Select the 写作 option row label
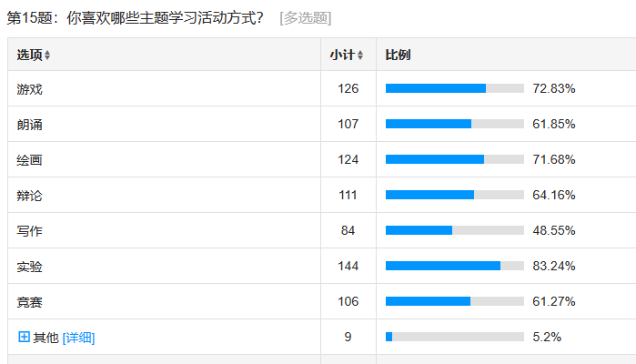 [x=29, y=231]
